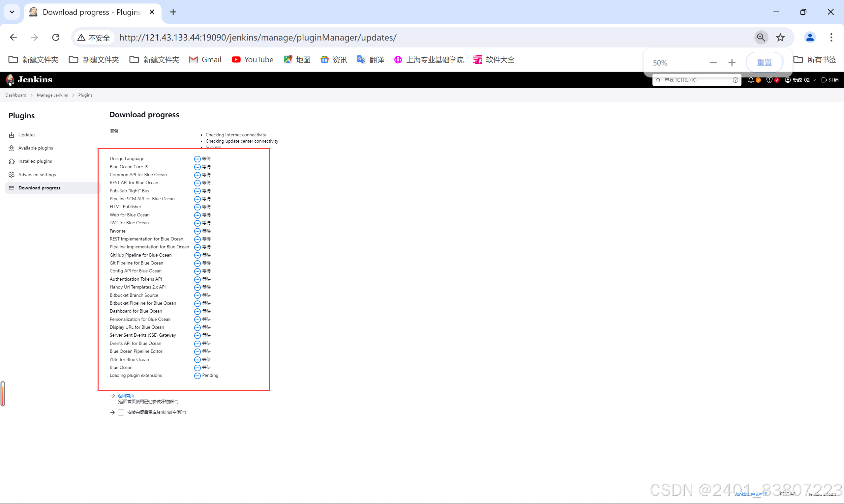Expand the 樊嵘_02 user menu chevron
The width and height of the screenshot is (844, 504).
click(x=814, y=80)
